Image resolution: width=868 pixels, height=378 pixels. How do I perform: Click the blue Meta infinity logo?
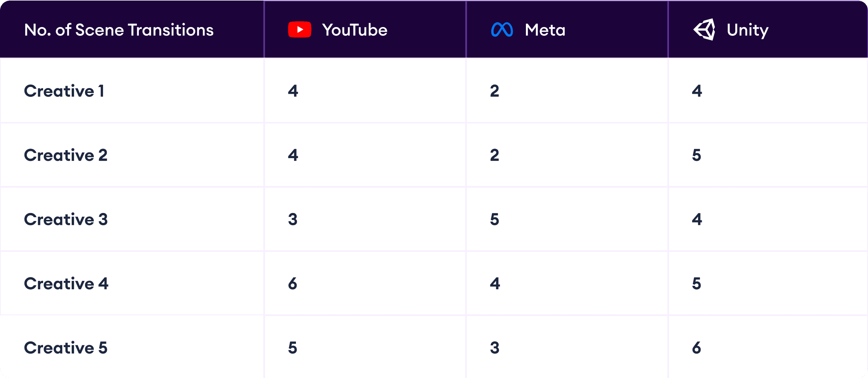502,30
